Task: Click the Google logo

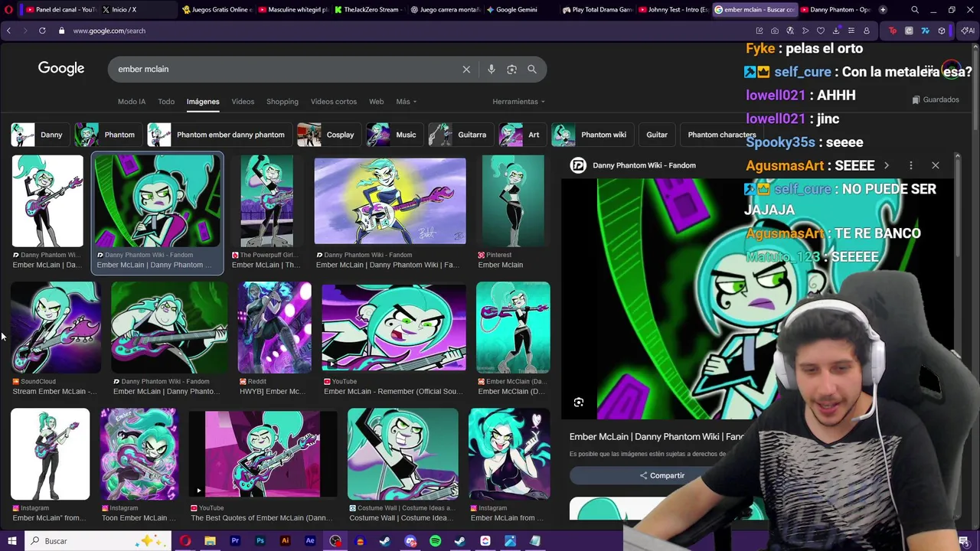Action: point(61,69)
